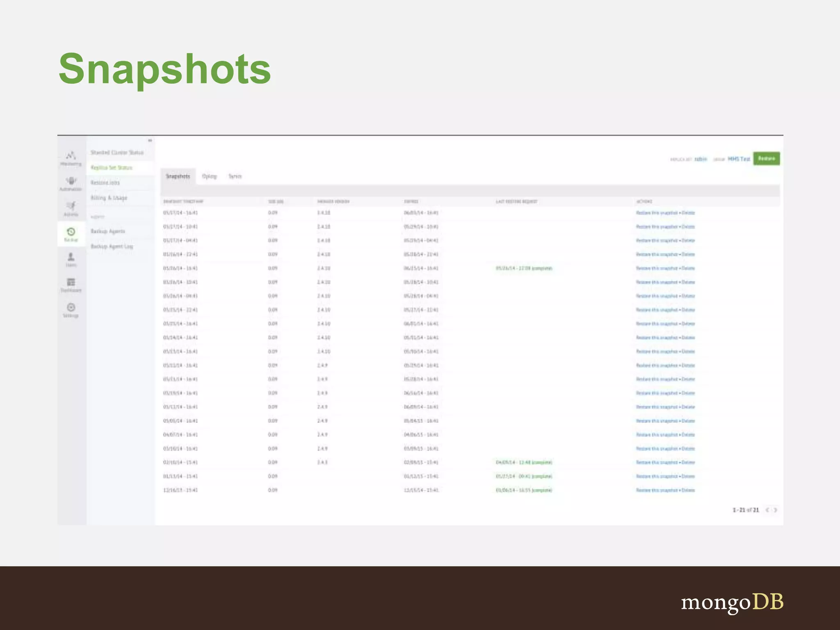Screen dimensions: 840x630
Task: Select the Backup clock icon
Action: point(71,232)
